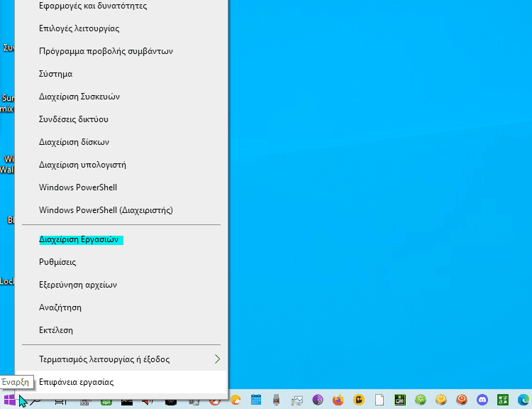Open Discord from the taskbar
This screenshot has height=409, width=532.
click(482, 400)
